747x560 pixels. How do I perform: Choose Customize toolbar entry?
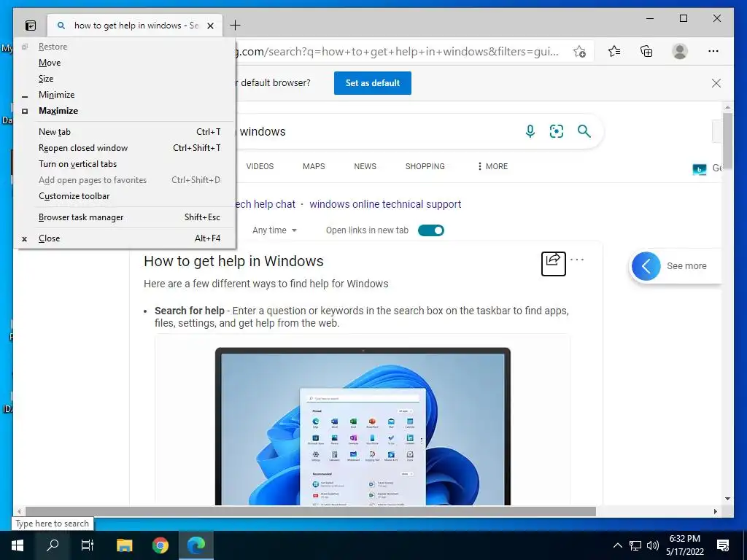coord(125,196)
